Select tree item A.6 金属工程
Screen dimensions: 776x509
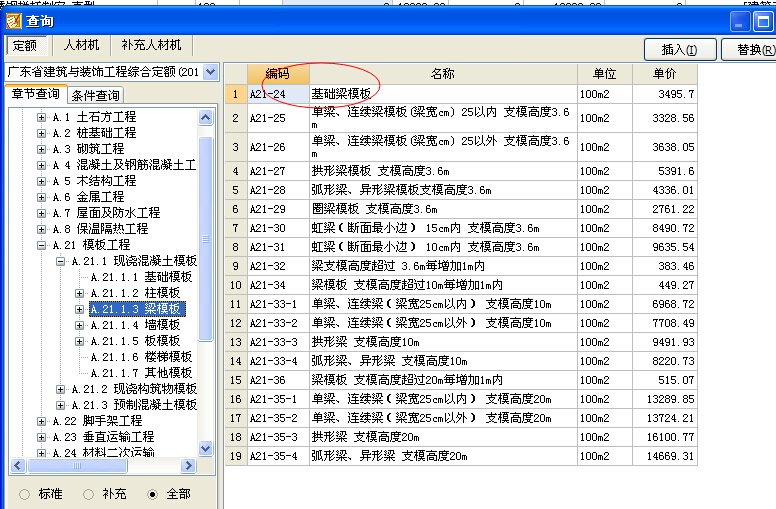coord(89,197)
